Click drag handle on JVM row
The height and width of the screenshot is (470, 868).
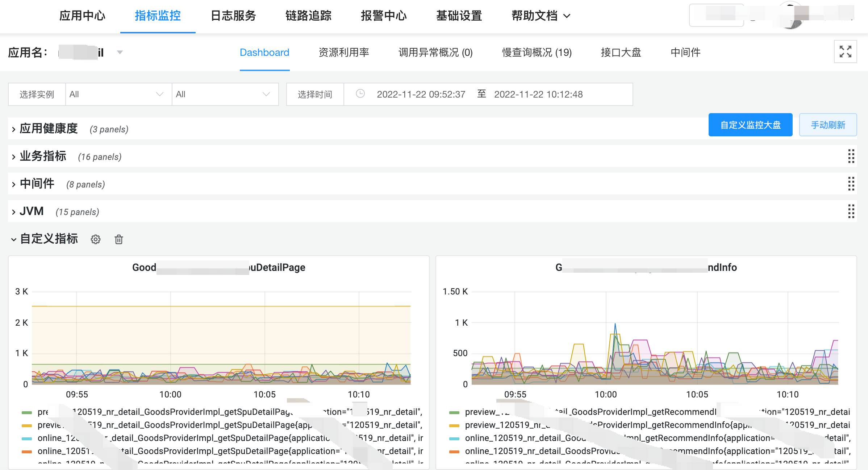[x=851, y=211]
